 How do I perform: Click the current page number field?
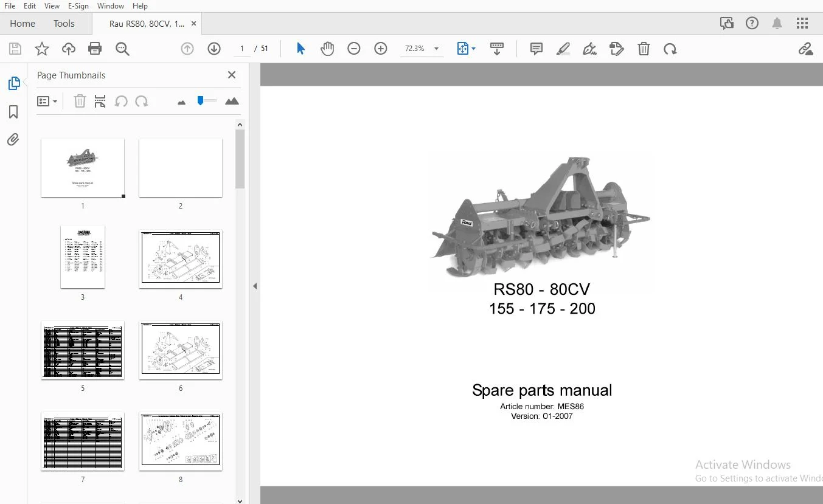tap(242, 49)
